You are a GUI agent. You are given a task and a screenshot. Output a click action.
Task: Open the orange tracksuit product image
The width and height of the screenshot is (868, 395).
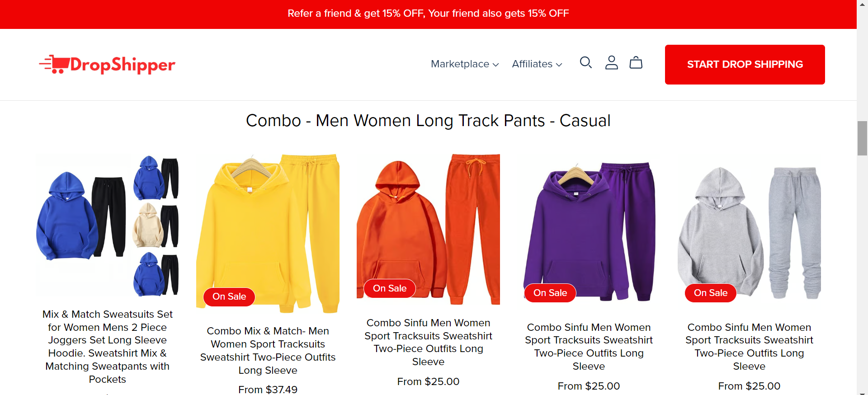pyautogui.click(x=428, y=230)
